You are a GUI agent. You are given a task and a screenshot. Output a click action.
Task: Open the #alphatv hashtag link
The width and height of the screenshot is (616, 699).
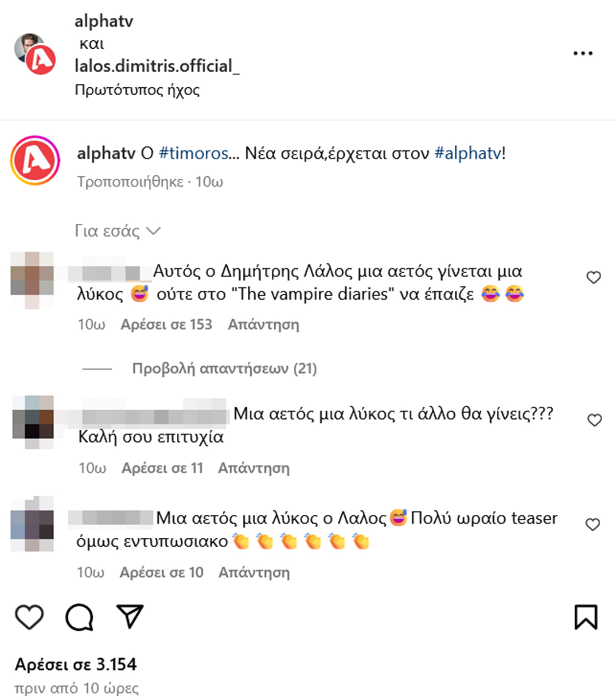468,153
